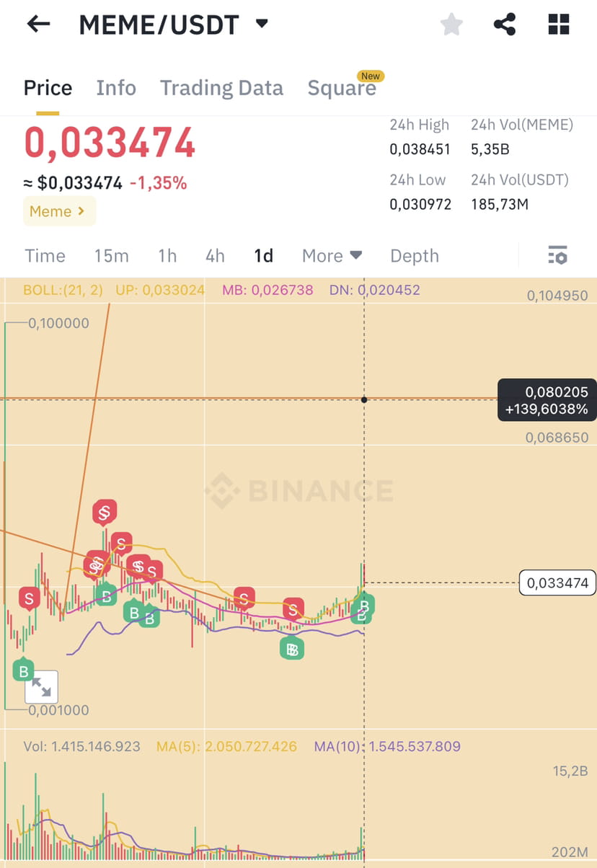Share the MEME/USDT chart
The width and height of the screenshot is (597, 868).
pos(504,24)
